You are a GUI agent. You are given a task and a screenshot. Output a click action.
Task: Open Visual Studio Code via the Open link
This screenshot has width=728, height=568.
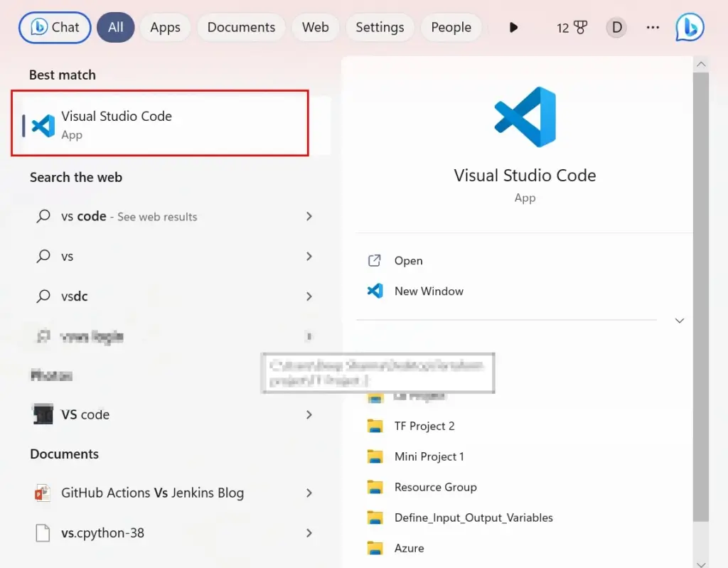pos(409,260)
